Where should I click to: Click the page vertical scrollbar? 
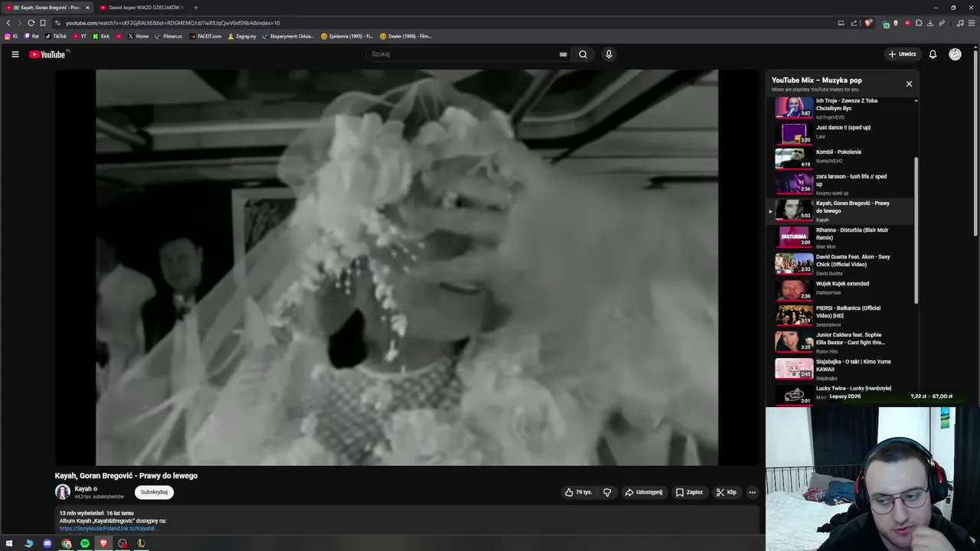(975, 142)
